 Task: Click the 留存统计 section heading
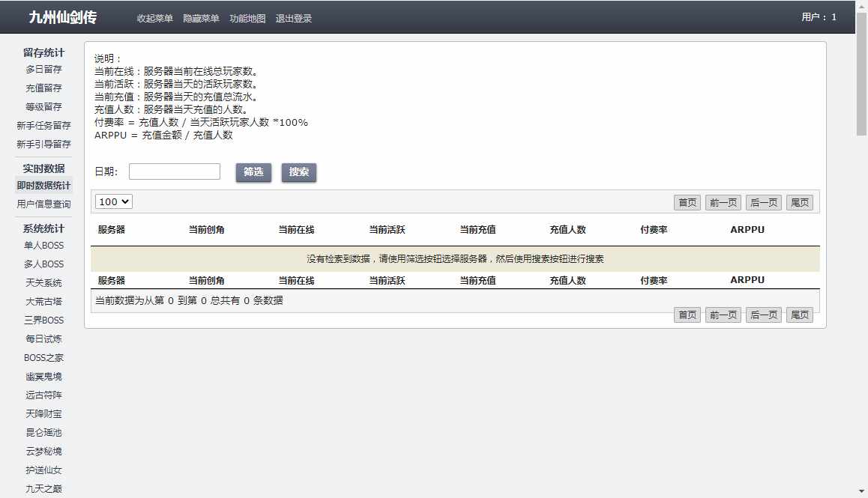(x=43, y=52)
